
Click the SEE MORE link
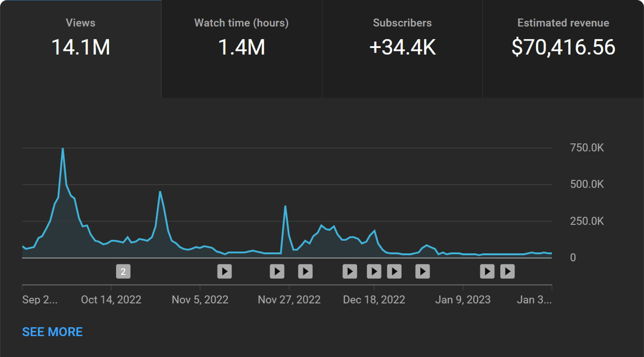(x=52, y=332)
